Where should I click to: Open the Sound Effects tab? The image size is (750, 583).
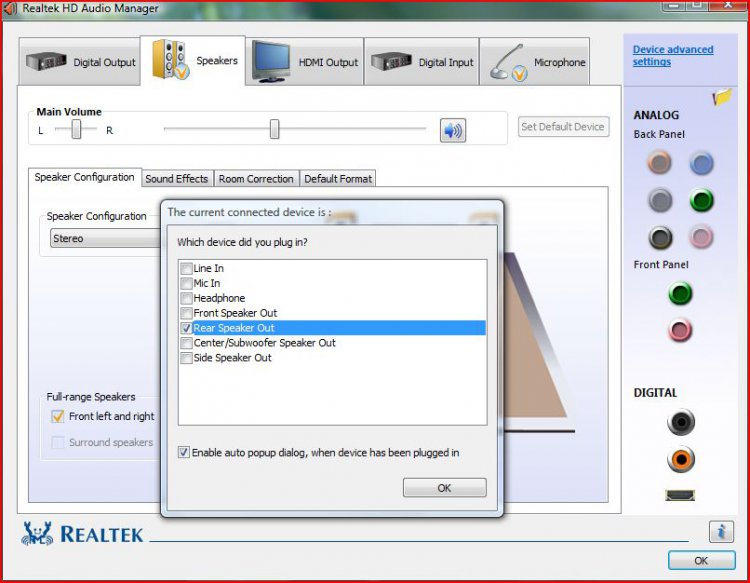click(x=176, y=179)
